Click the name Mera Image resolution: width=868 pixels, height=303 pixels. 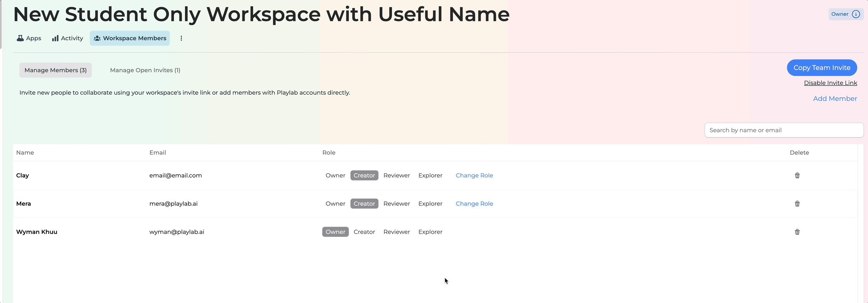[x=24, y=204]
